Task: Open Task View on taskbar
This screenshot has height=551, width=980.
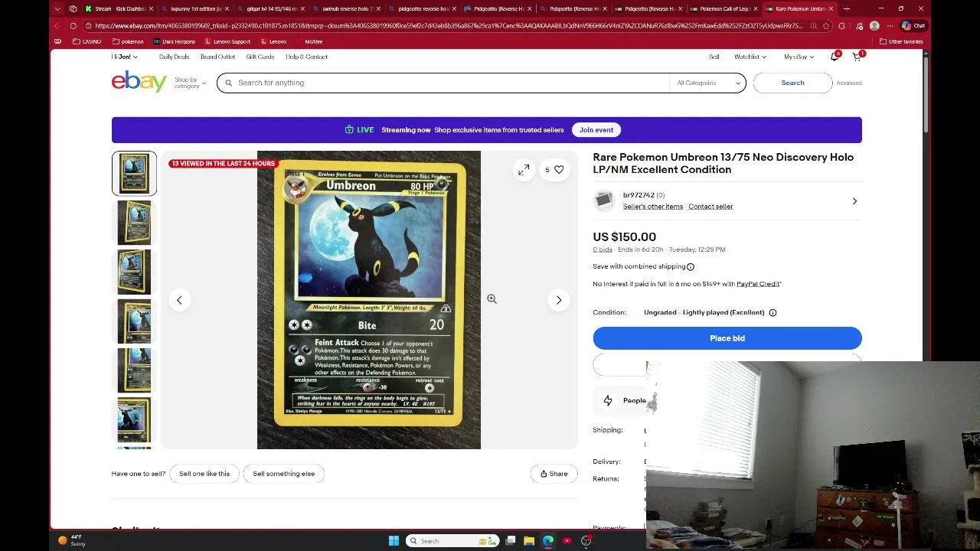Action: tap(511, 541)
